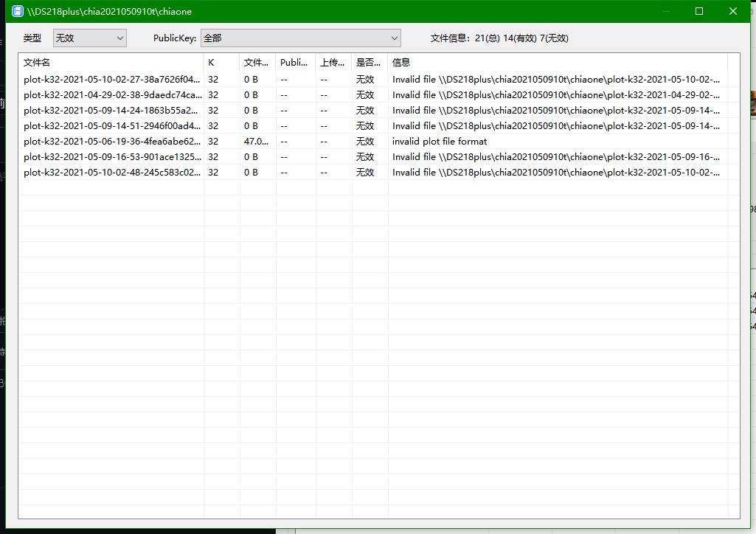Click the 是否 column header
Image resolution: width=756 pixels, height=534 pixels.
click(x=367, y=62)
